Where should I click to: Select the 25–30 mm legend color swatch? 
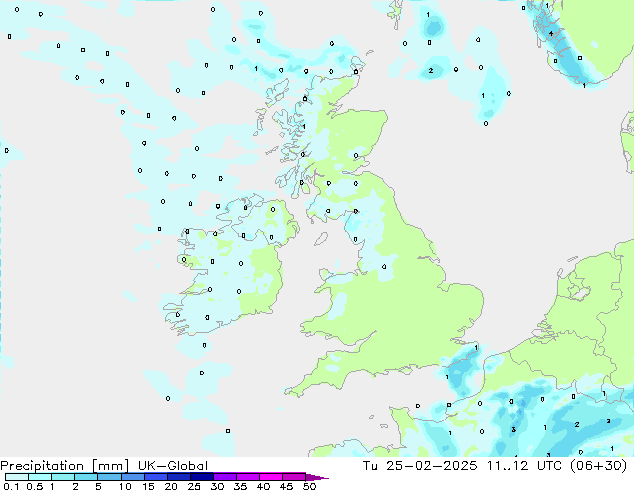coord(201,477)
